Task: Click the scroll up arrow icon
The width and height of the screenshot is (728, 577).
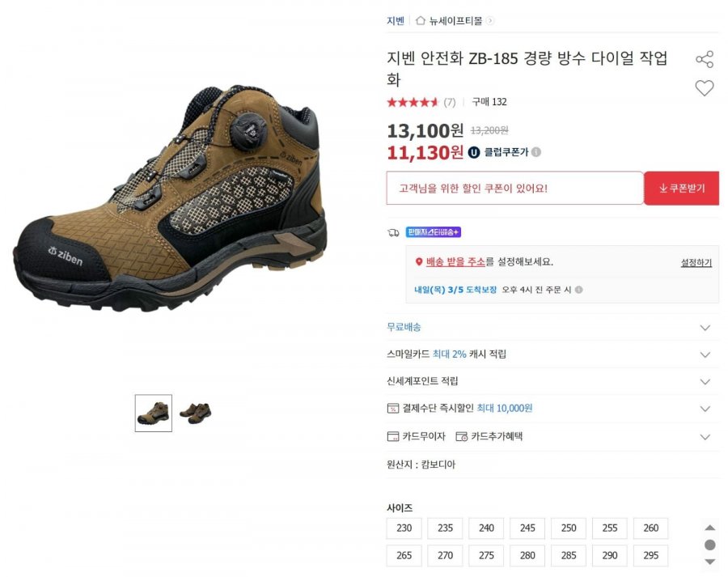Action: (x=709, y=528)
